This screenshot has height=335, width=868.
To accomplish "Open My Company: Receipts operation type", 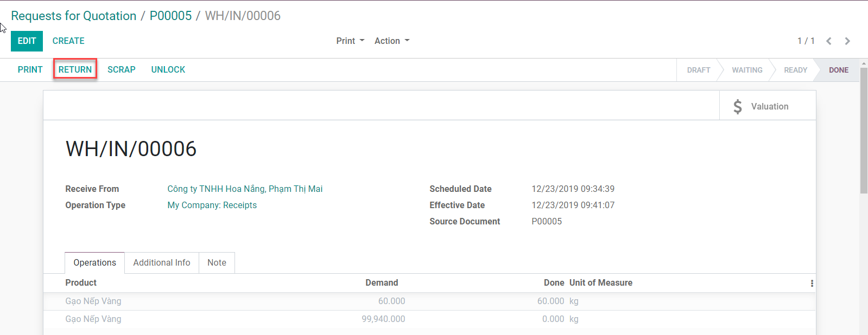I will [x=212, y=205].
